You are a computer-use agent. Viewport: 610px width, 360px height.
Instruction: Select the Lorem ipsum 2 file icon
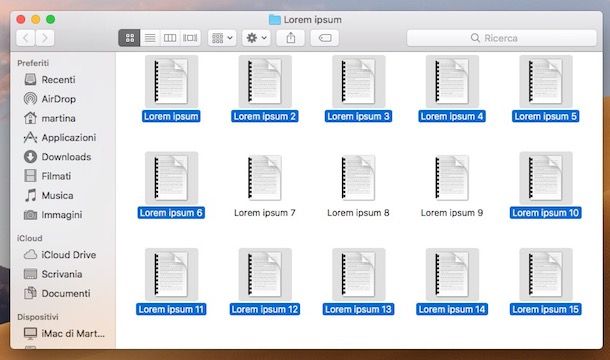pos(265,81)
